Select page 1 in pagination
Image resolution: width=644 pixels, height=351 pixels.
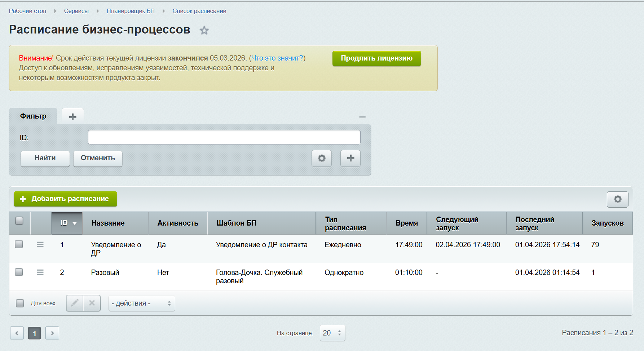click(35, 333)
